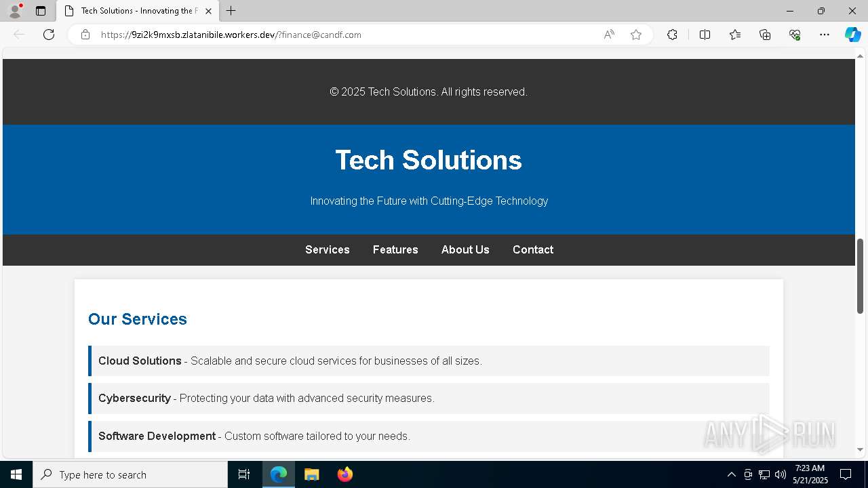This screenshot has height=488, width=868.
Task: Open the taskbar clock and date
Action: click(810, 474)
